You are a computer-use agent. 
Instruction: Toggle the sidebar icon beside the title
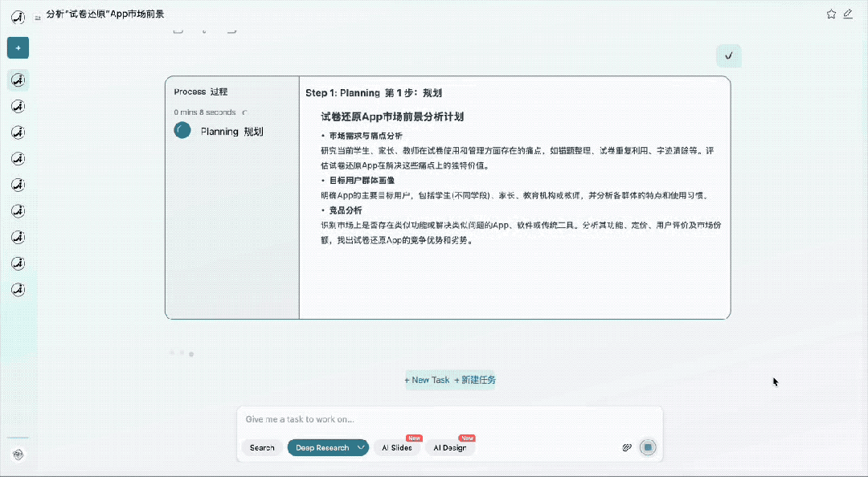tap(38, 16)
